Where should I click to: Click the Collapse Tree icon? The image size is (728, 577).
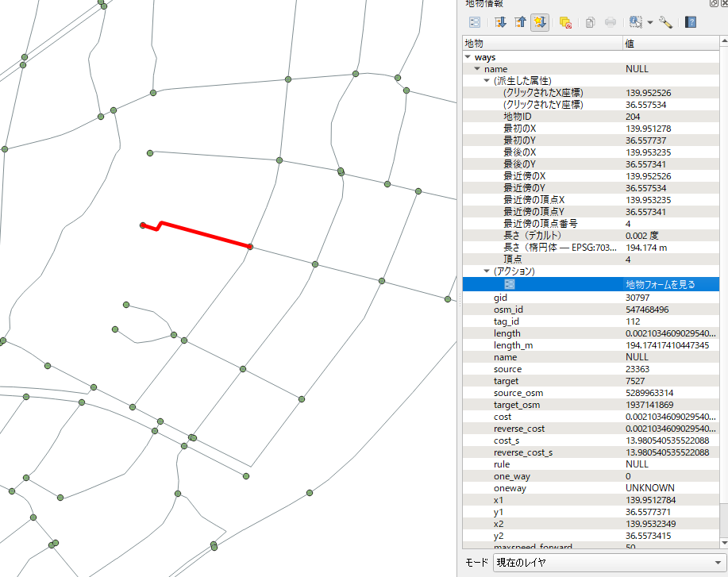click(522, 23)
